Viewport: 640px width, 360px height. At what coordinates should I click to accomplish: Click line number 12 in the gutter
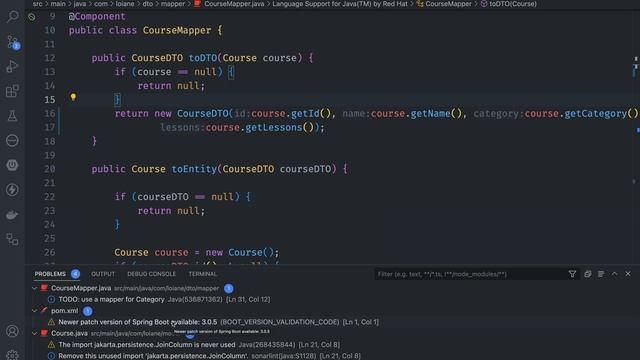point(49,58)
